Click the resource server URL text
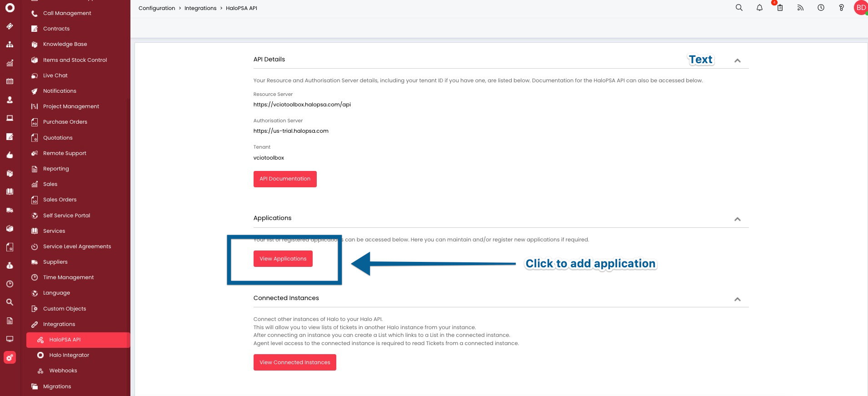The height and width of the screenshot is (396, 868). click(x=302, y=105)
